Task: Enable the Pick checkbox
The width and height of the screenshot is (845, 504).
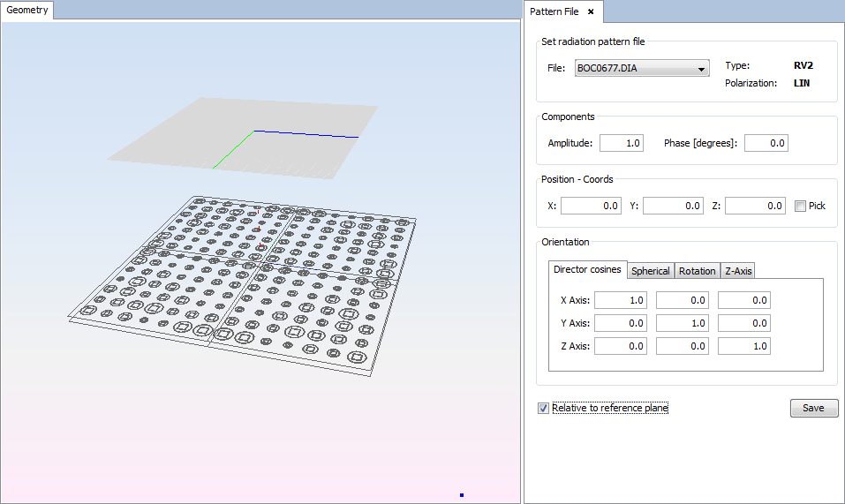Action: pyautogui.click(x=800, y=207)
